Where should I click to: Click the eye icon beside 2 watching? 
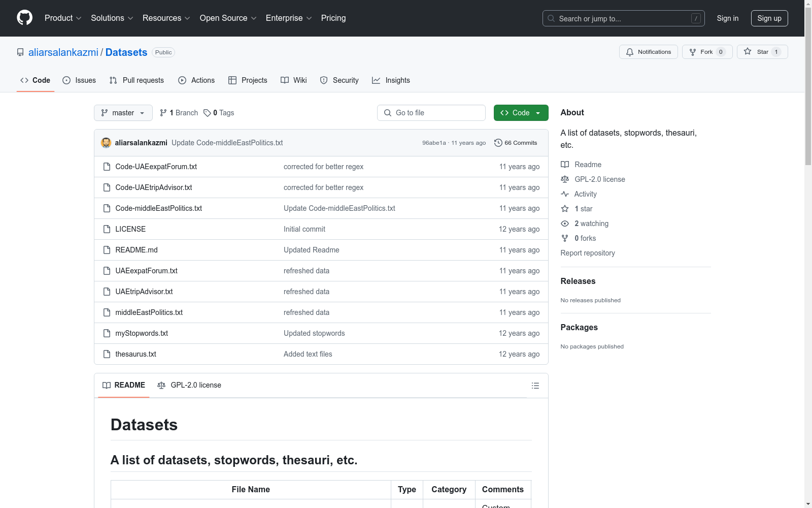click(565, 224)
